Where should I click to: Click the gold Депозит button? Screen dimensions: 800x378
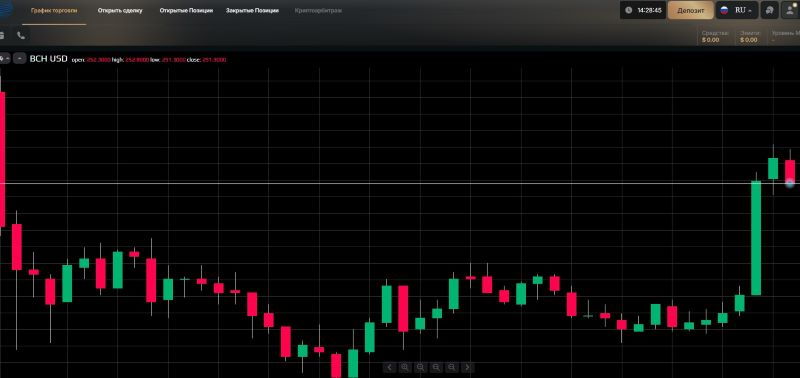(690, 10)
